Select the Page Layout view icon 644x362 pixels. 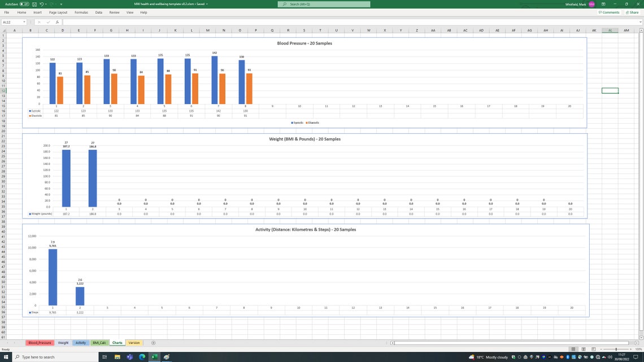click(x=584, y=349)
